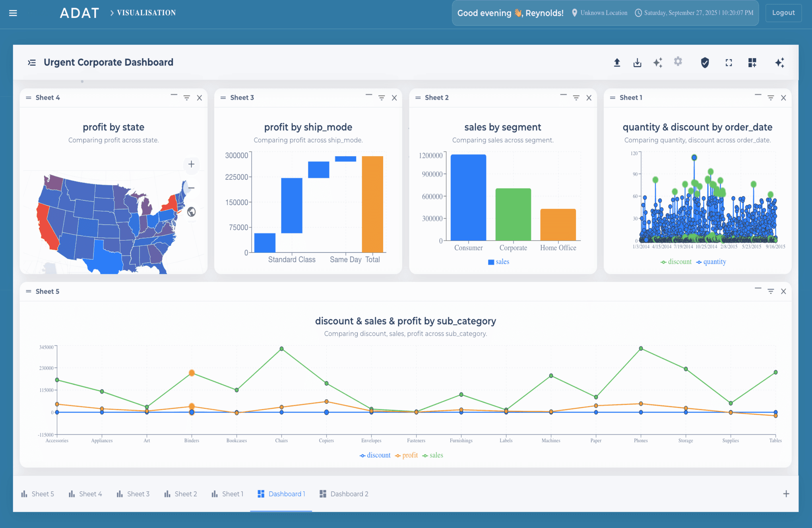Click the Chairs sales point in Sheet 5

281,349
